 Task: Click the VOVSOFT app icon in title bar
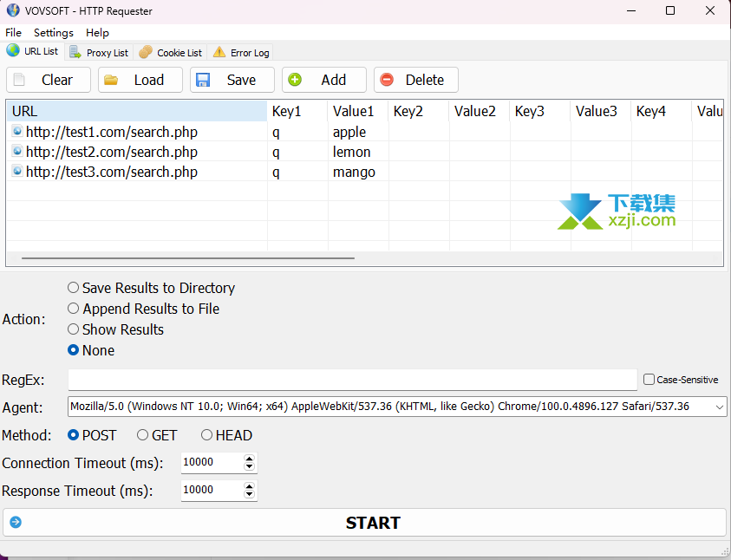[x=13, y=10]
